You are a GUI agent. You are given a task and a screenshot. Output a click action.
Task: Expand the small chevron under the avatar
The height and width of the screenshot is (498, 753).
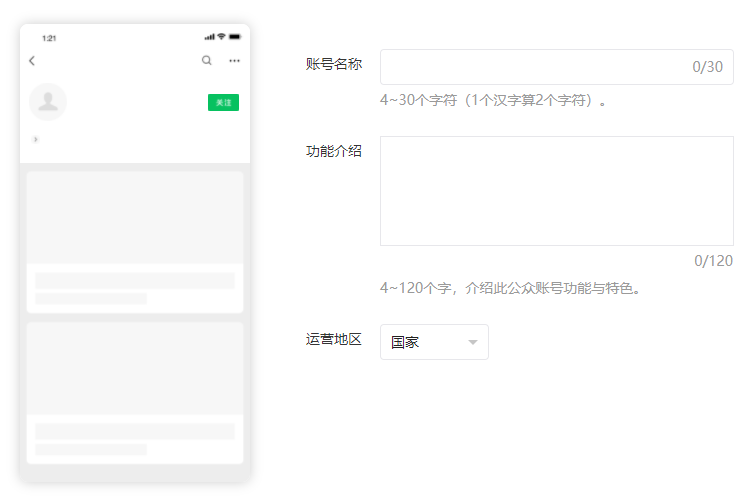coord(36,139)
